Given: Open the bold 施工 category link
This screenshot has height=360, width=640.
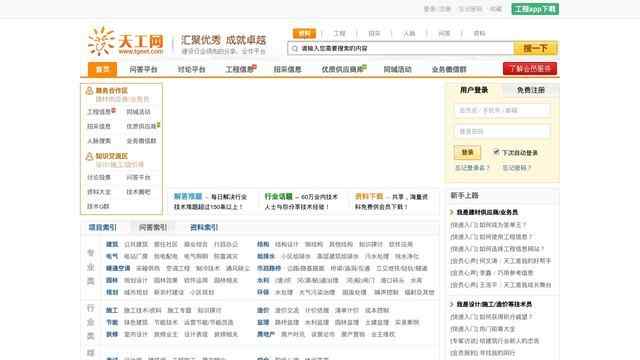Looking at the screenshot, I should [112, 311].
